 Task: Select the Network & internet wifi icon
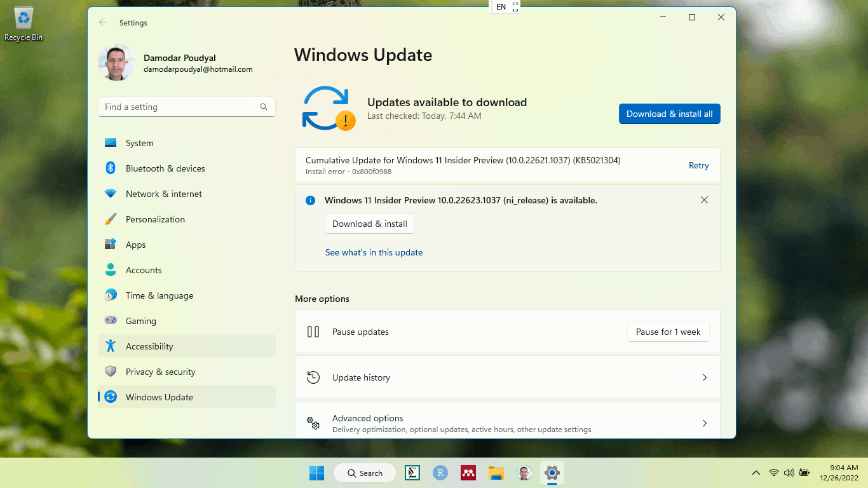[111, 194]
